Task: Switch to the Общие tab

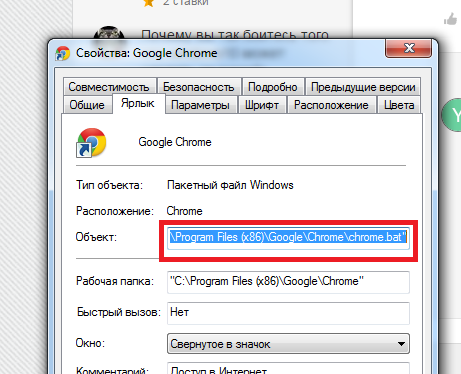Action: (x=87, y=105)
